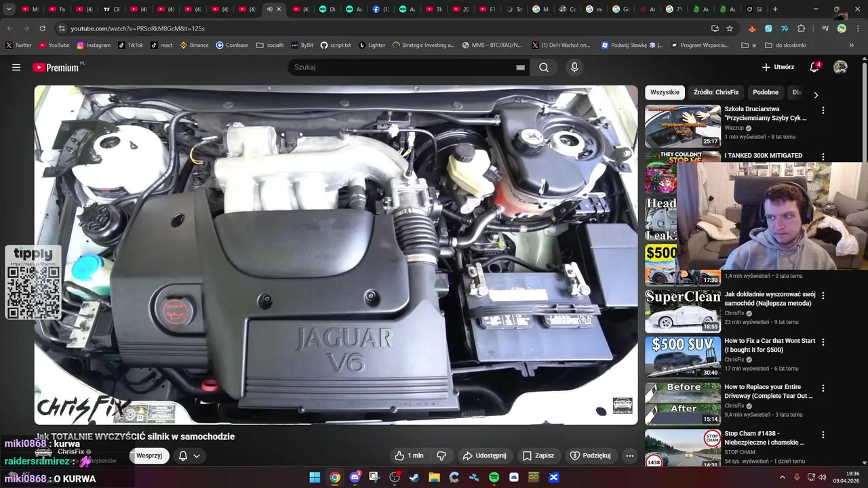Screen dimensions: 868x488
Task: Select the 'Źródło: ChrisFix' filter chip
Action: (716, 92)
